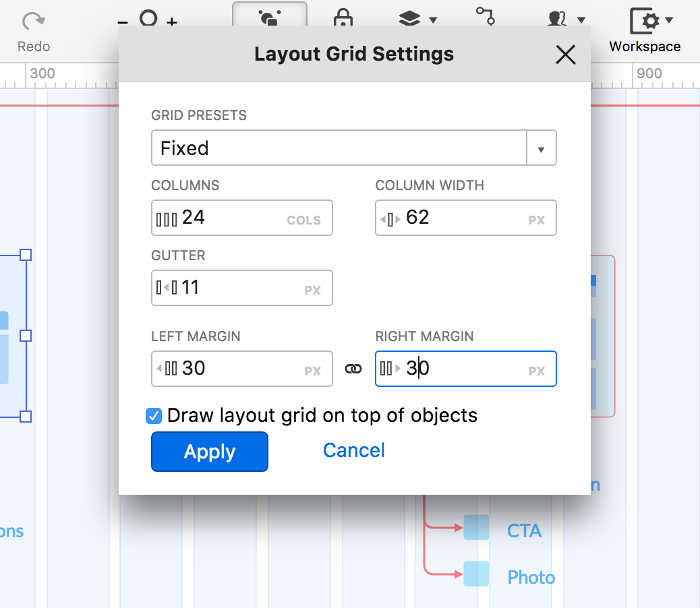Click the ruler at the 300 mark
Image resolution: width=700 pixels, height=608 pixels.
42,73
